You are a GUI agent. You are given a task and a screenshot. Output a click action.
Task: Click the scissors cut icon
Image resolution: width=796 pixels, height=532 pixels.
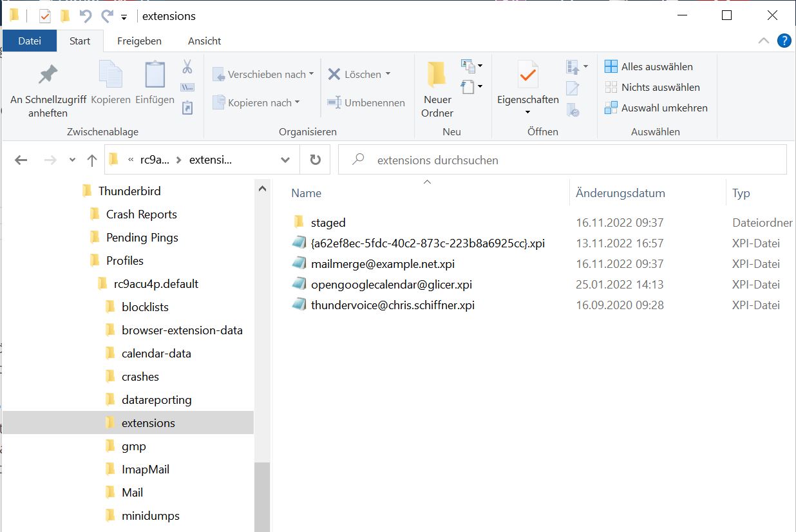tap(187, 67)
